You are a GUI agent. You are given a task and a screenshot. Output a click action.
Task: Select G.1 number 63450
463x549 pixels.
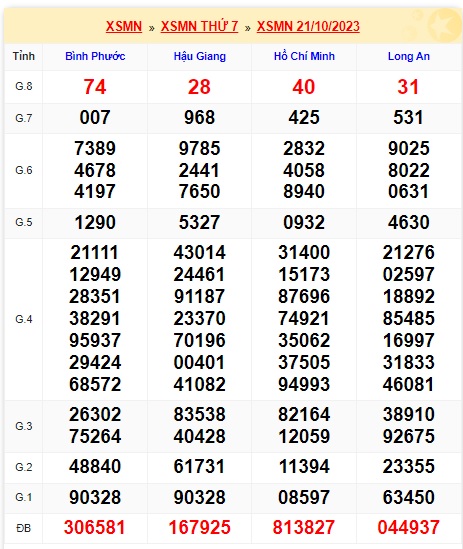pyautogui.click(x=409, y=498)
